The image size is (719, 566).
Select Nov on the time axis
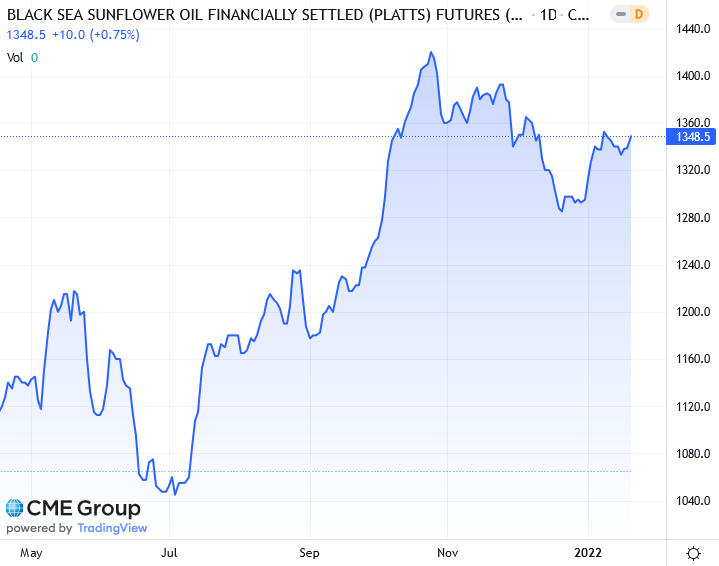(448, 552)
